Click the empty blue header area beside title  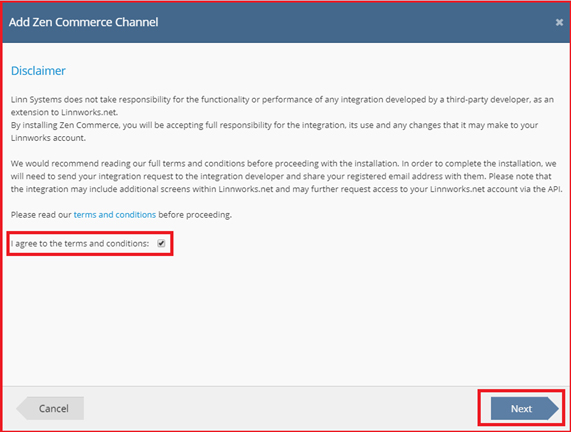point(357,23)
